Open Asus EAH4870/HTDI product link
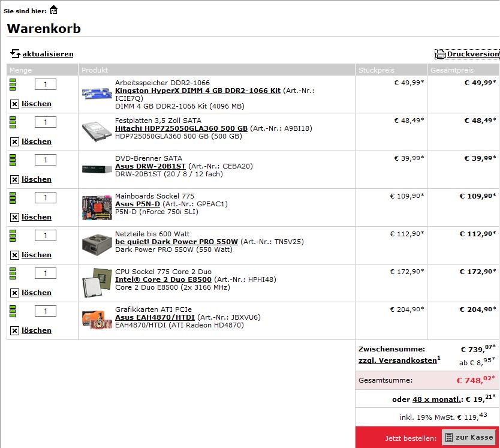This screenshot has width=500, height=448. tap(155, 317)
